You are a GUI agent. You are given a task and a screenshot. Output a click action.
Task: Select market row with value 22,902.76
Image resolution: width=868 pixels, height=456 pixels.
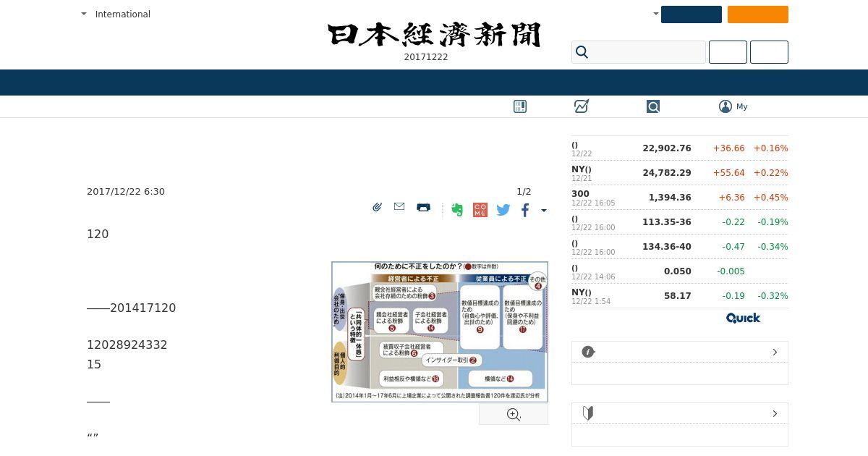pos(680,148)
